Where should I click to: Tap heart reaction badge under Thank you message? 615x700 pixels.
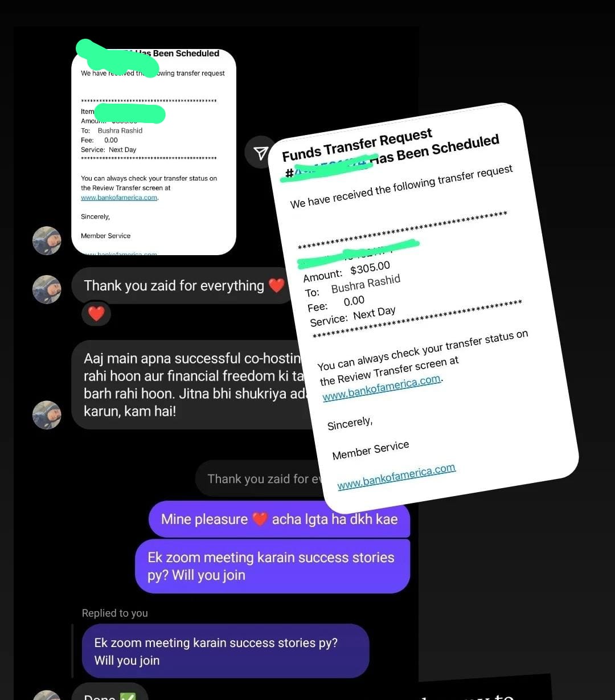tap(96, 313)
